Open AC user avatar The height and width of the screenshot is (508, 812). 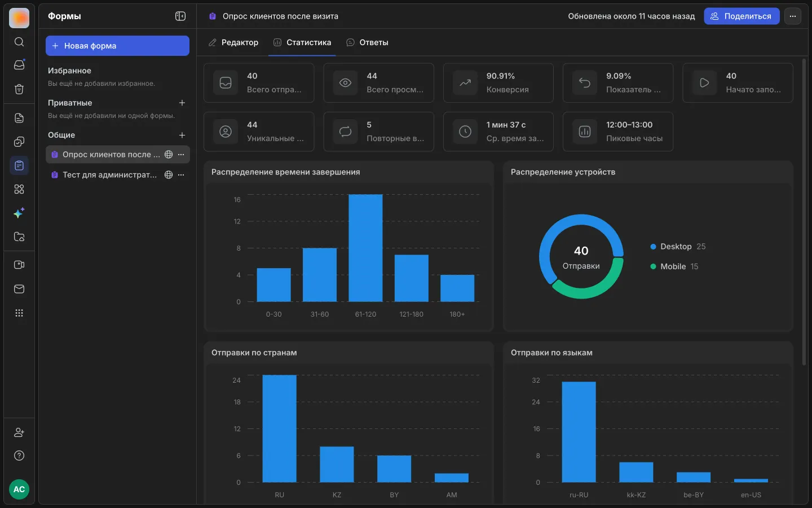pyautogui.click(x=19, y=489)
